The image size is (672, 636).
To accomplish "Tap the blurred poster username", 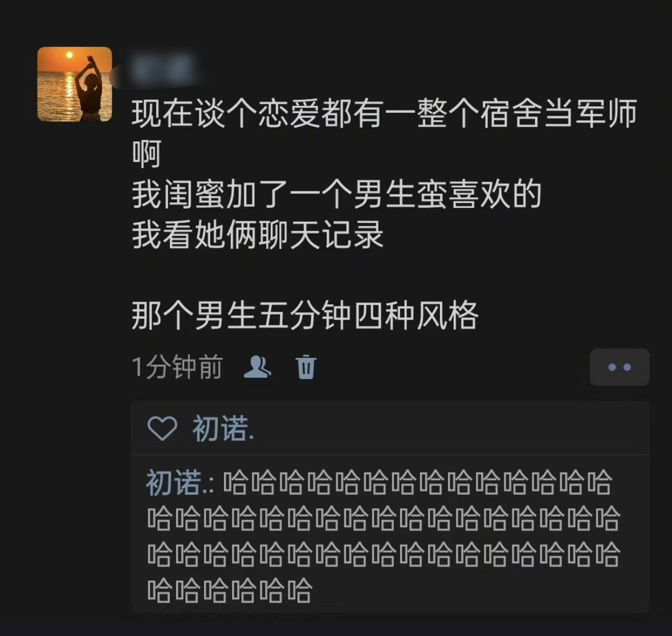I will tap(164, 69).
